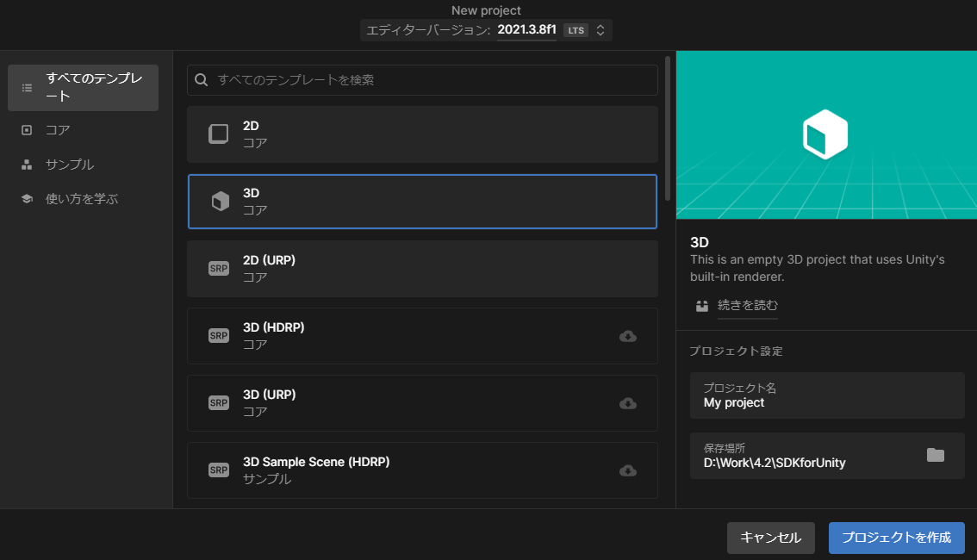Click the SRP icon of 3D Sample Scene (HDRP)
The height and width of the screenshot is (560, 977).
coord(219,470)
